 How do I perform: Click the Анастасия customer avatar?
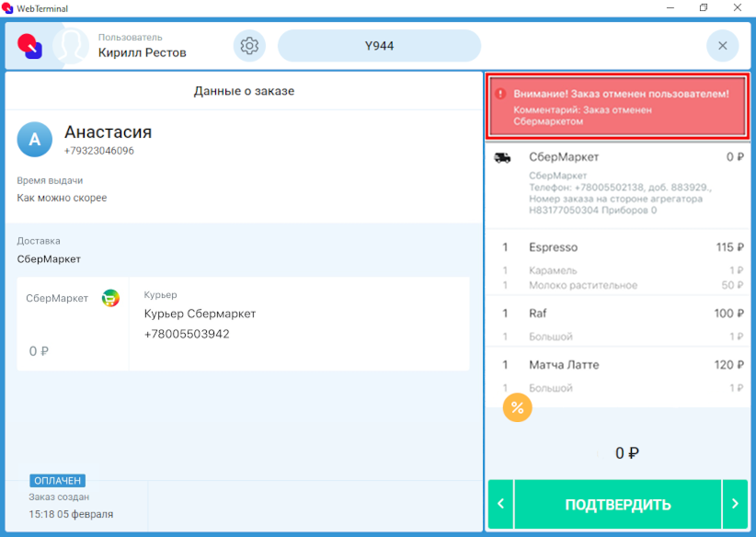point(35,140)
